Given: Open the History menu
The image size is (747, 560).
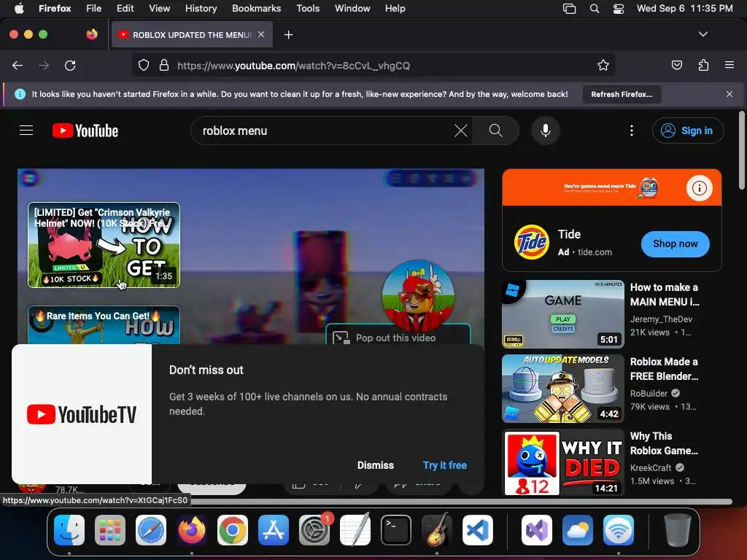Looking at the screenshot, I should click(201, 8).
